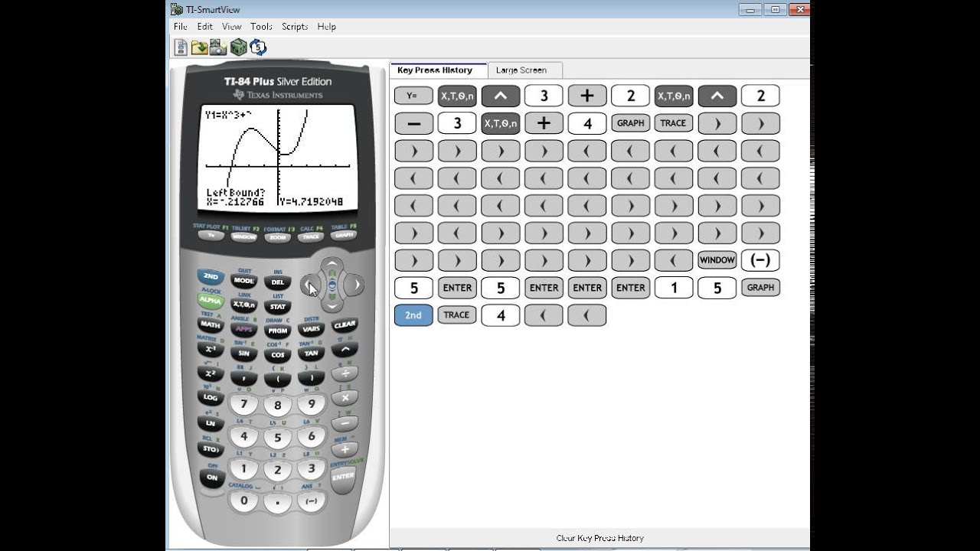Click the x² key on the calculator
This screenshot has width=980, height=551.
click(210, 373)
